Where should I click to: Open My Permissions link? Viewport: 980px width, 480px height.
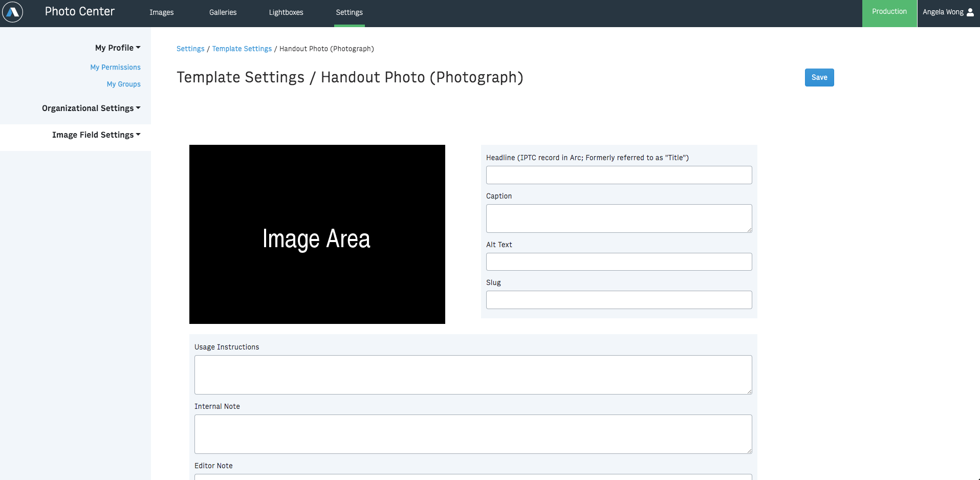point(116,67)
